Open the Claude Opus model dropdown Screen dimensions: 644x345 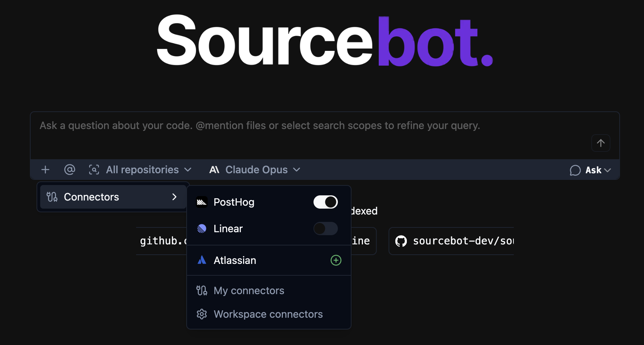tap(255, 170)
